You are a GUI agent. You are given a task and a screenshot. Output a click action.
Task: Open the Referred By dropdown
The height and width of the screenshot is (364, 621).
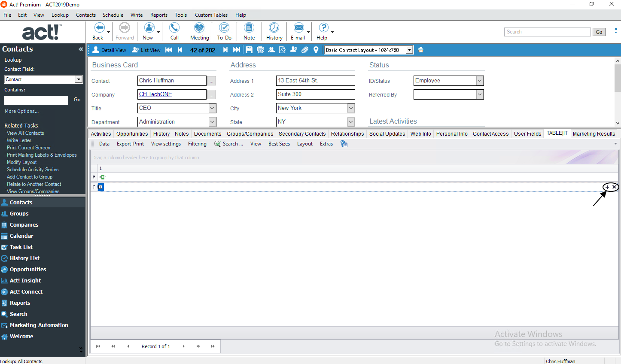tap(480, 94)
